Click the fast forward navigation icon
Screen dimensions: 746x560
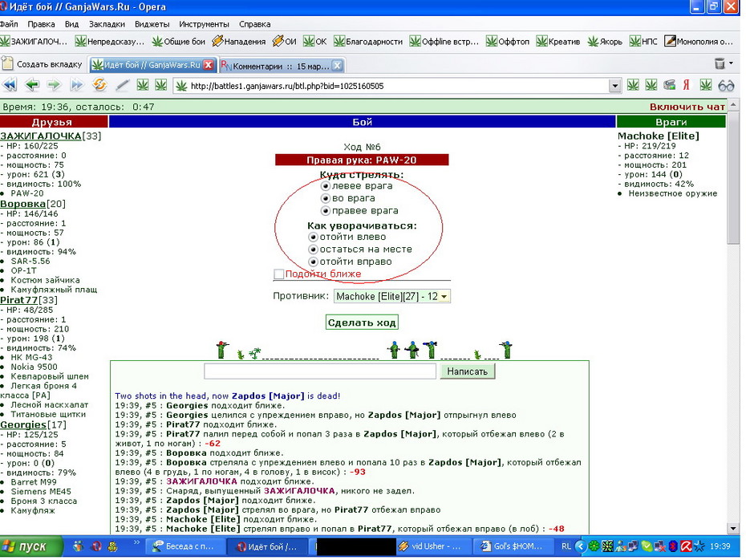click(75, 85)
